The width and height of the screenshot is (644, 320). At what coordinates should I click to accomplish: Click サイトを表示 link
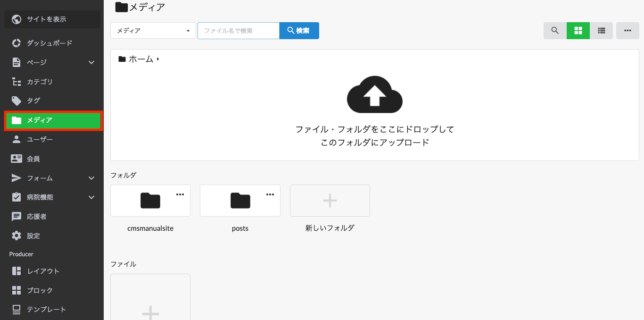coord(46,19)
